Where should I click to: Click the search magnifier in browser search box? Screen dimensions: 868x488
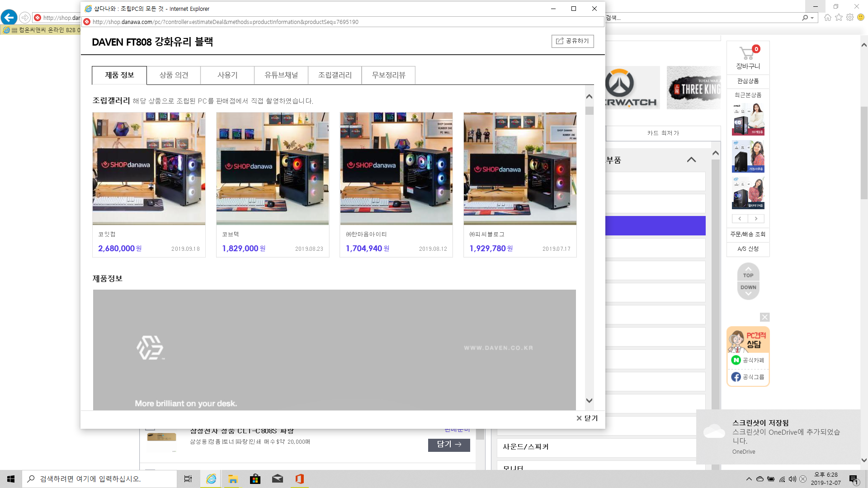tap(805, 18)
